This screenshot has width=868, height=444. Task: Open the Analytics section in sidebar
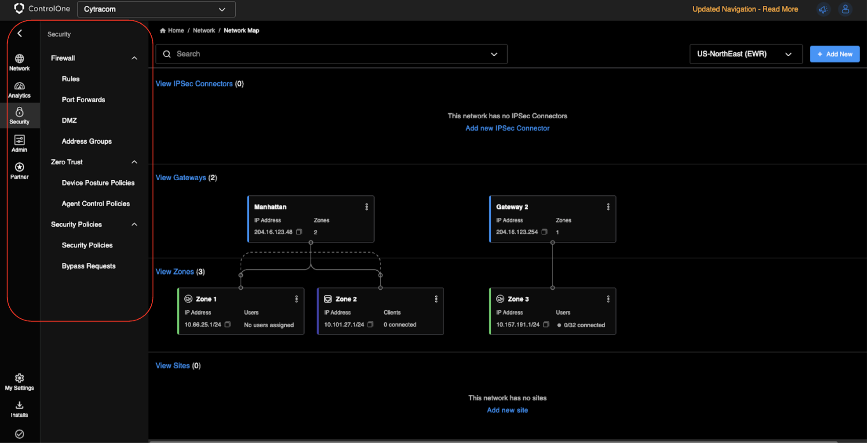[19, 90]
